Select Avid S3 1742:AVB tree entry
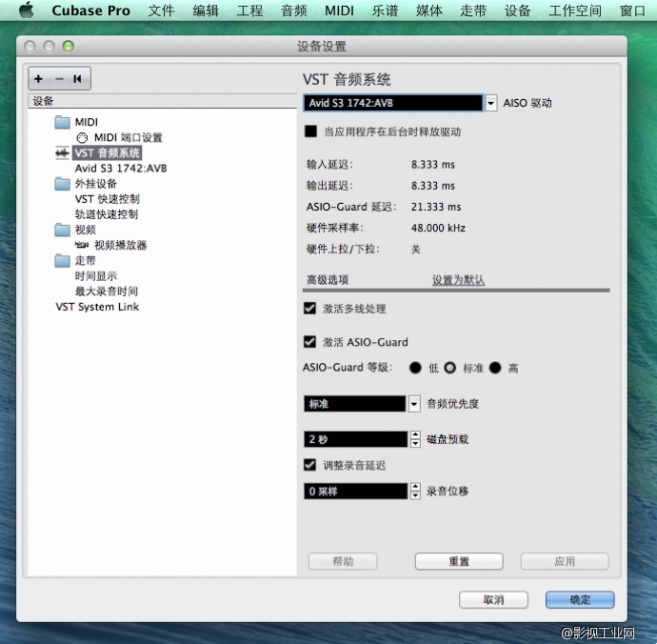The image size is (657, 644). pos(121,169)
